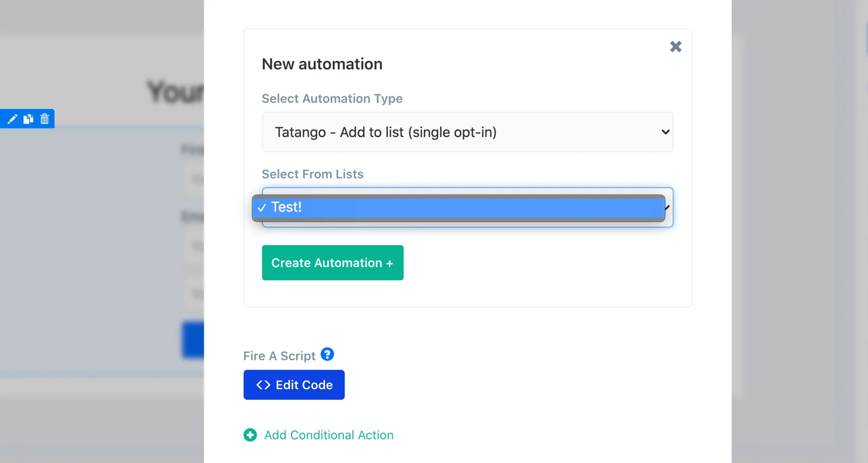The height and width of the screenshot is (463, 868).
Task: Open the Fire A Script help icon
Action: point(327,354)
